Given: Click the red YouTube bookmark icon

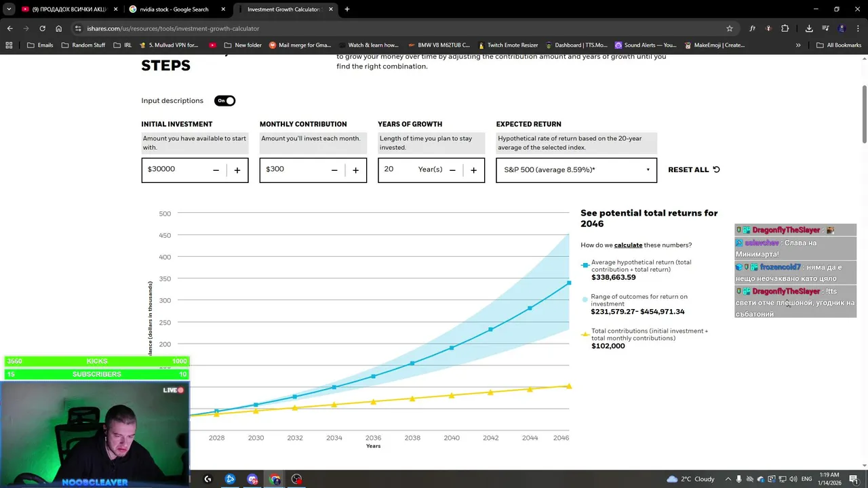Looking at the screenshot, I should point(213,45).
